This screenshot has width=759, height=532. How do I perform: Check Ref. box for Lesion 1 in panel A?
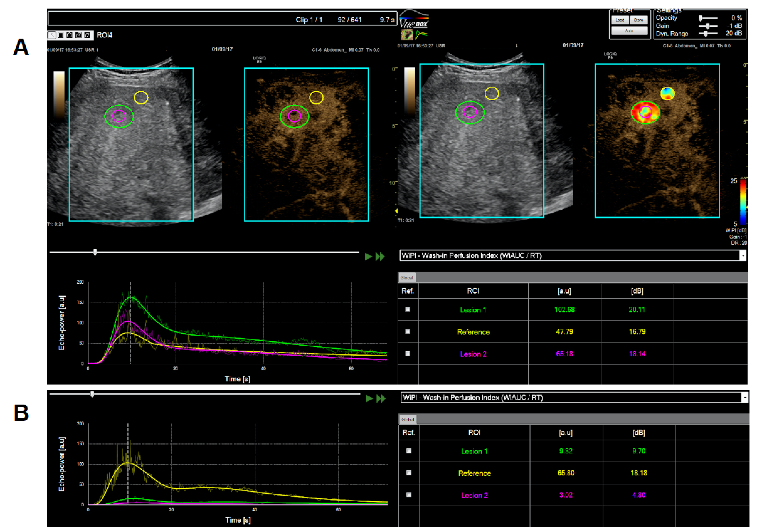408,309
